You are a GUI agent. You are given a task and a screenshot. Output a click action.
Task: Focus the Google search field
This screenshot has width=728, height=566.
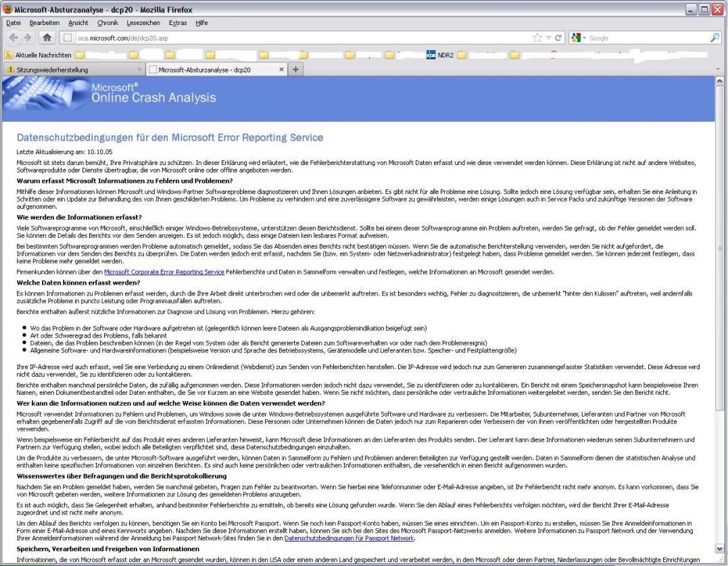648,38
